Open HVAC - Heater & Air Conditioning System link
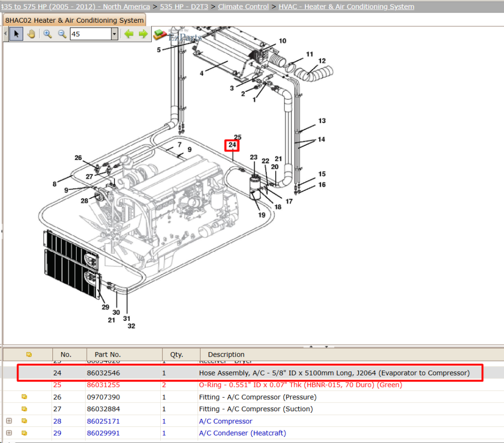504x443 pixels. 346,7
